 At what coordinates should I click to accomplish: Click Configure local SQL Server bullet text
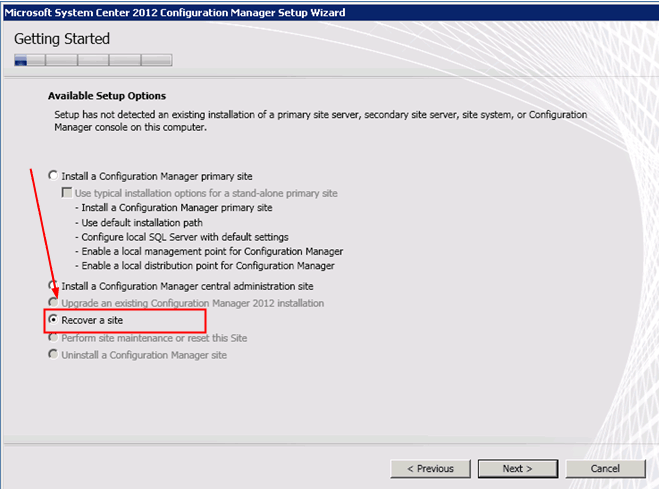(185, 237)
